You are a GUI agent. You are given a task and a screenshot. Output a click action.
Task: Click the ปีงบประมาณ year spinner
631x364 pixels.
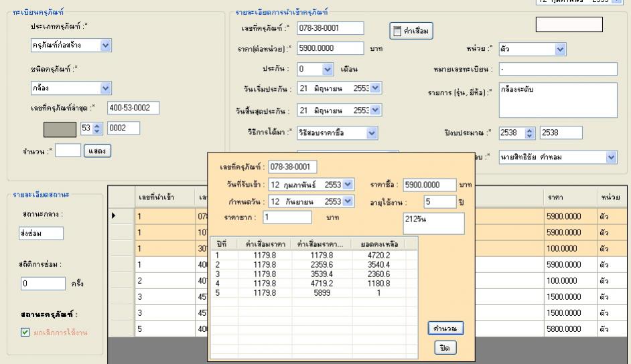coord(529,132)
